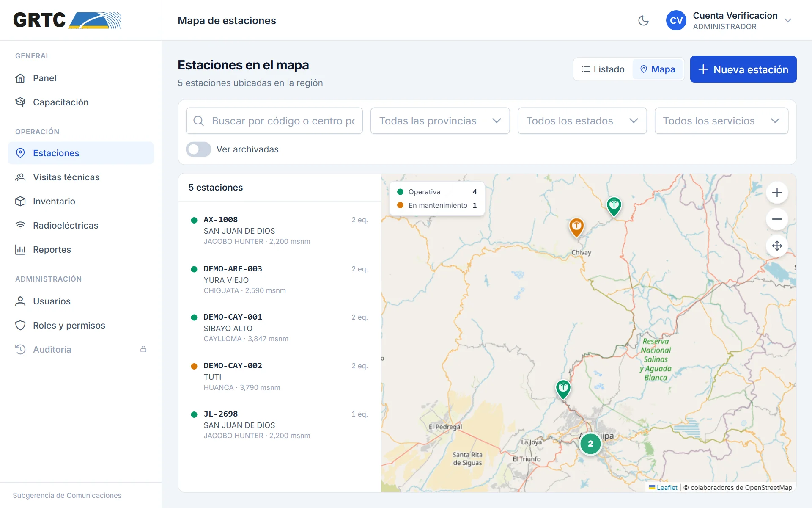The height and width of the screenshot is (508, 812).
Task: Select Estaciones in the sidebar
Action: (81, 153)
